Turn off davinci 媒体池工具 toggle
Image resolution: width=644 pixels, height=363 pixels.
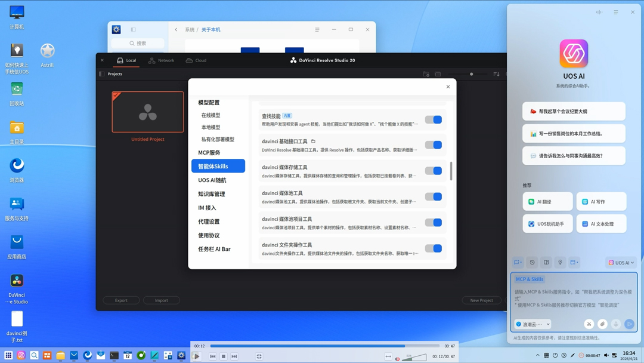[434, 196]
